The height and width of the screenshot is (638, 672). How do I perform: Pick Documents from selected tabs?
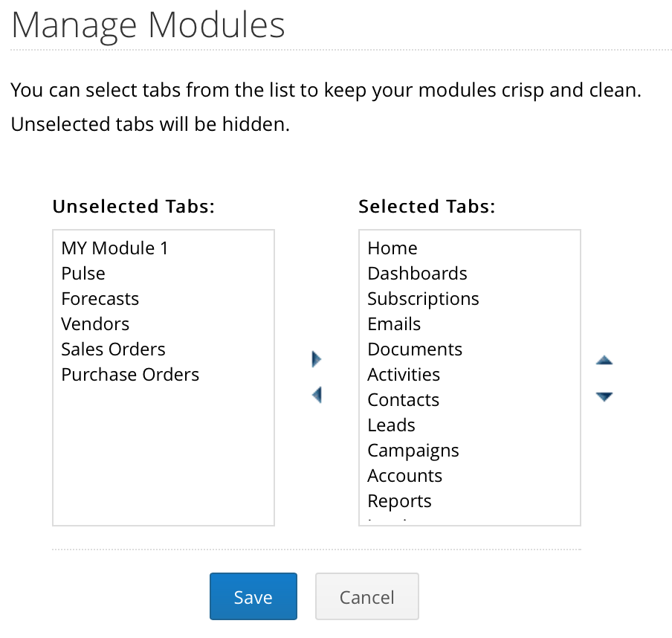[415, 349]
